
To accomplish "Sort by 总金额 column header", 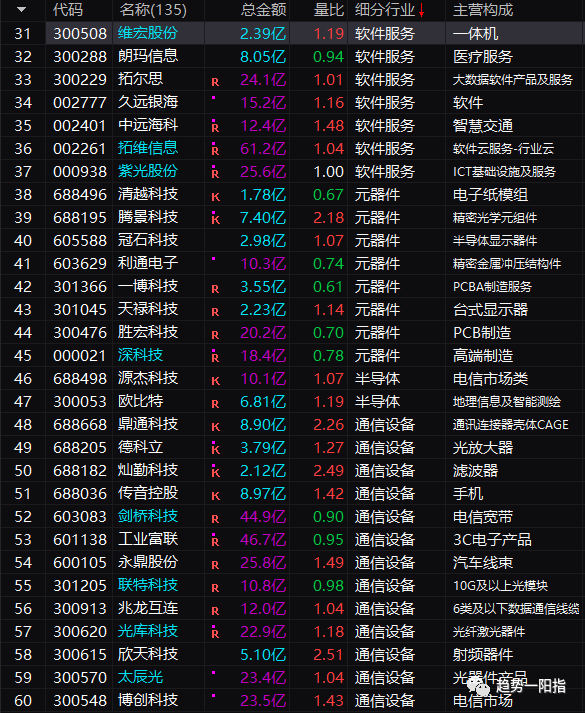I will click(263, 10).
